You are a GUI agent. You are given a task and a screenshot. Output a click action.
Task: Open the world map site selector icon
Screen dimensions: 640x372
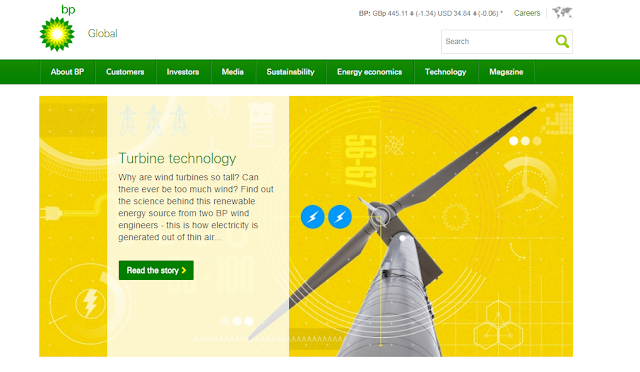coord(562,13)
